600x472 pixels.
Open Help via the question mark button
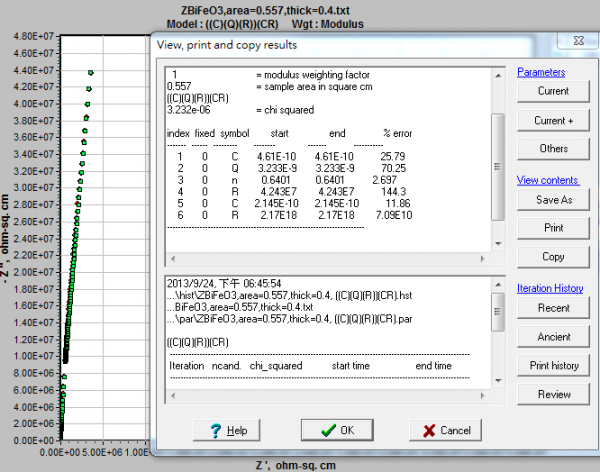[x=228, y=430]
